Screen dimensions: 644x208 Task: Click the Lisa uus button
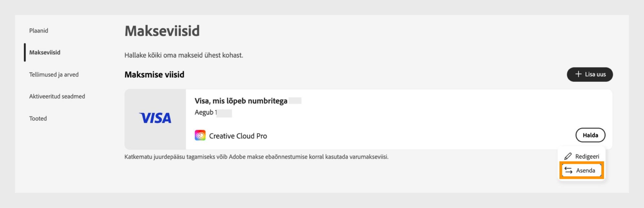tap(590, 74)
